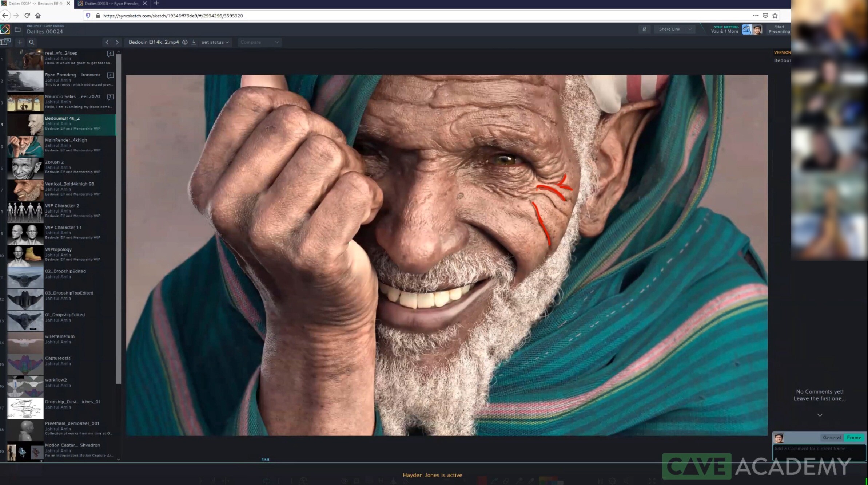Viewport: 868px width, 485px height.
Task: Download the Bedouin Elf 4k_2.mp4 file
Action: pyautogui.click(x=194, y=42)
